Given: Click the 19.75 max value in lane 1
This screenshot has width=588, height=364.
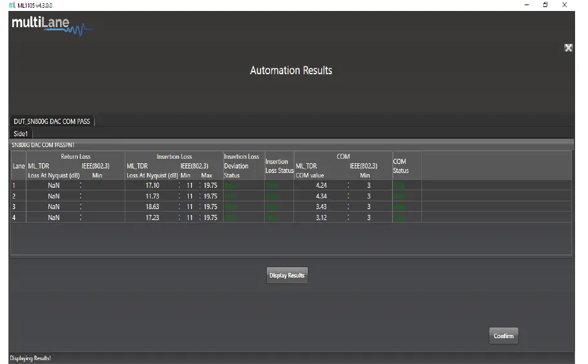Looking at the screenshot, I should pyautogui.click(x=211, y=185).
